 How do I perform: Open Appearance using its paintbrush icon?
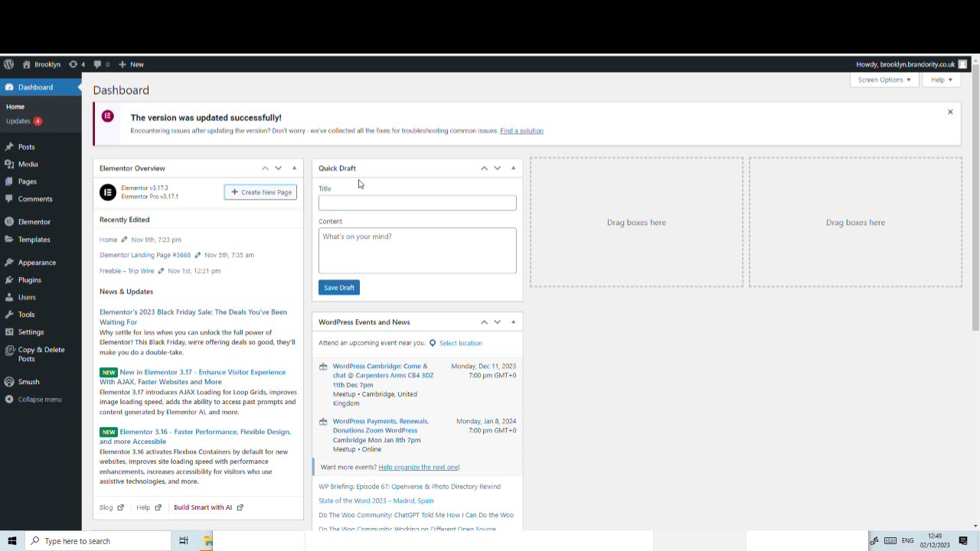(x=10, y=262)
